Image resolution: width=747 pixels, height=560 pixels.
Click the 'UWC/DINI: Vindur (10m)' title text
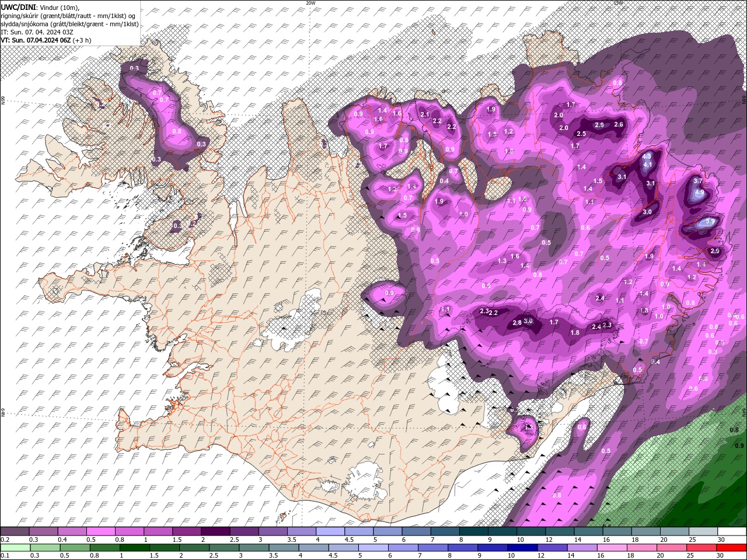(x=40, y=6)
